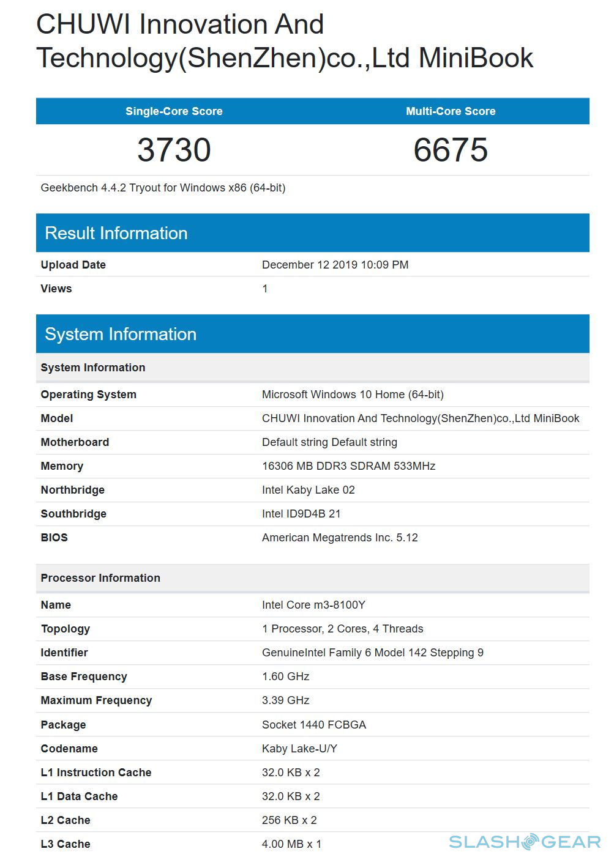This screenshot has height=868, width=614.
Task: Click the BIOS value American Megatrends
Action: [x=340, y=538]
